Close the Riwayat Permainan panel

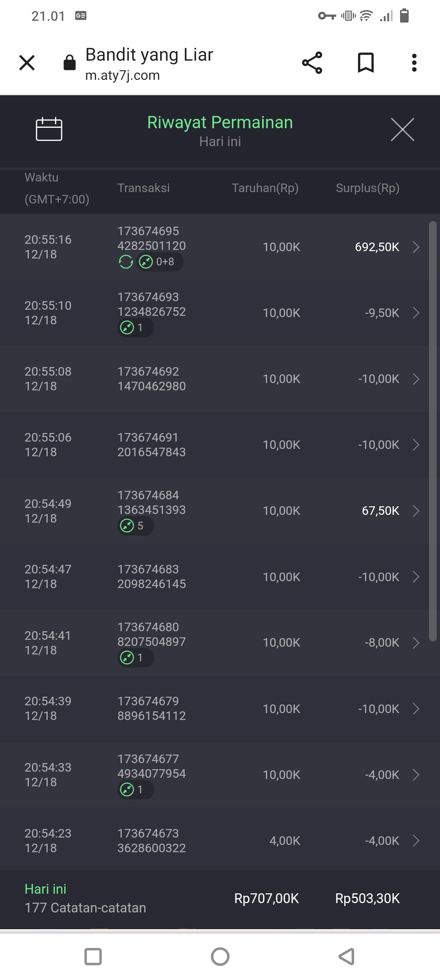click(402, 130)
